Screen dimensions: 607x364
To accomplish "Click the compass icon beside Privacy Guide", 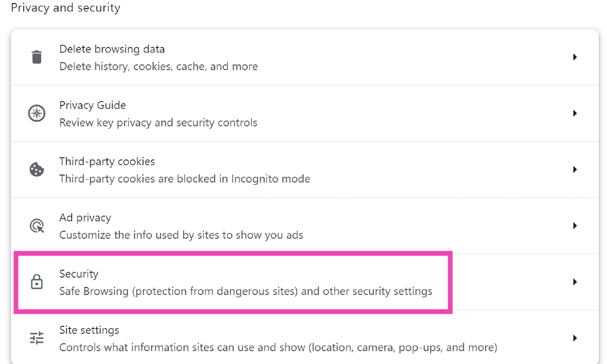I will (37, 114).
